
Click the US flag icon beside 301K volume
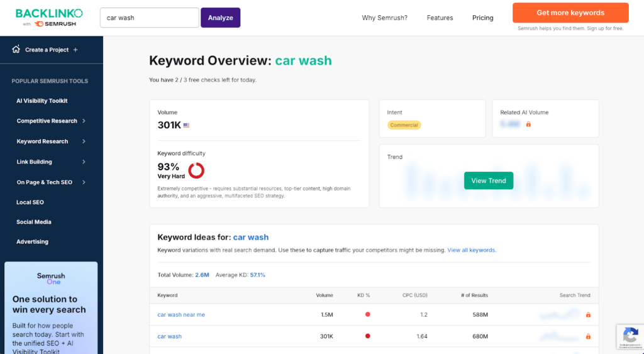tap(186, 125)
